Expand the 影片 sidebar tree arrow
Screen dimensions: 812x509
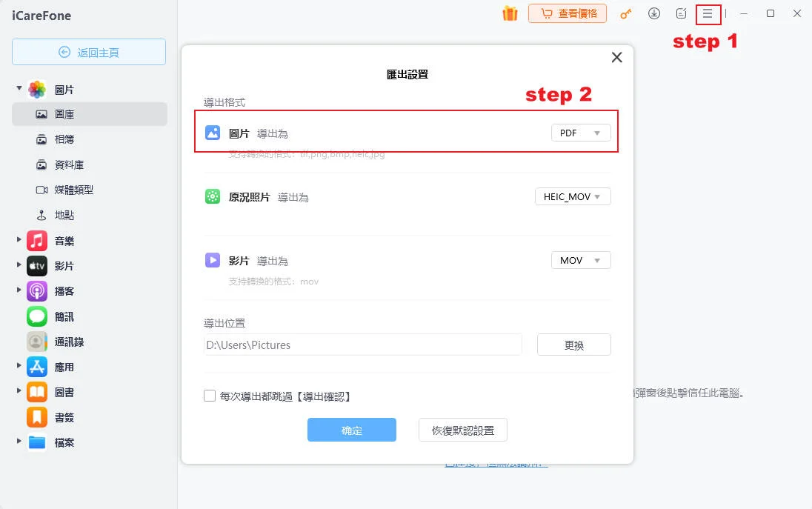[19, 265]
